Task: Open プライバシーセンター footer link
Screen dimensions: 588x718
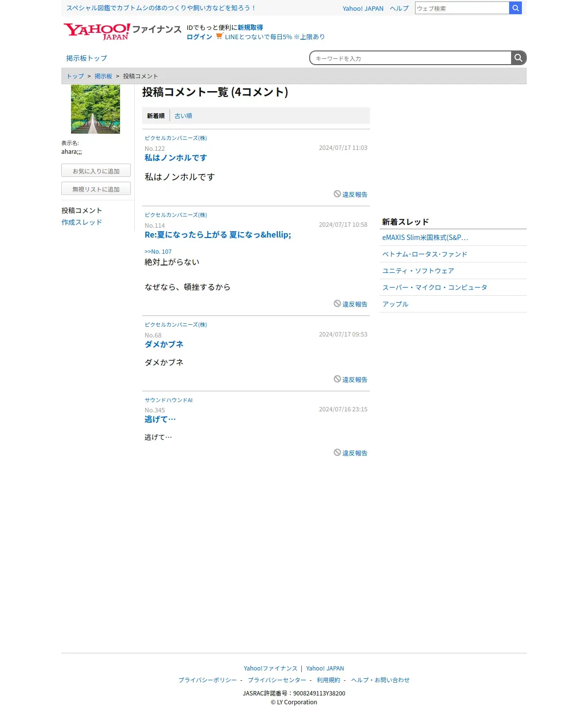Action: pos(277,680)
